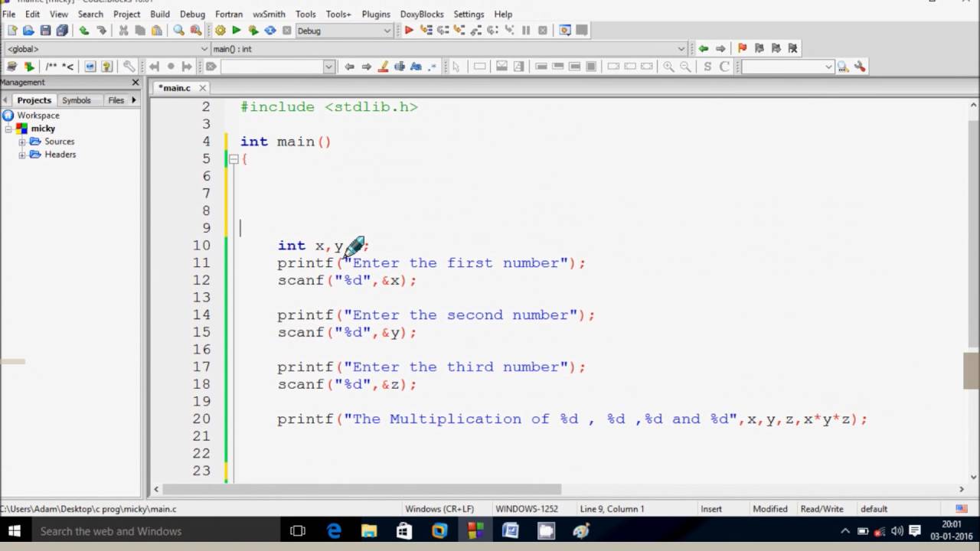The image size is (980, 551).
Task: Open the Plugins menu
Action: (375, 14)
